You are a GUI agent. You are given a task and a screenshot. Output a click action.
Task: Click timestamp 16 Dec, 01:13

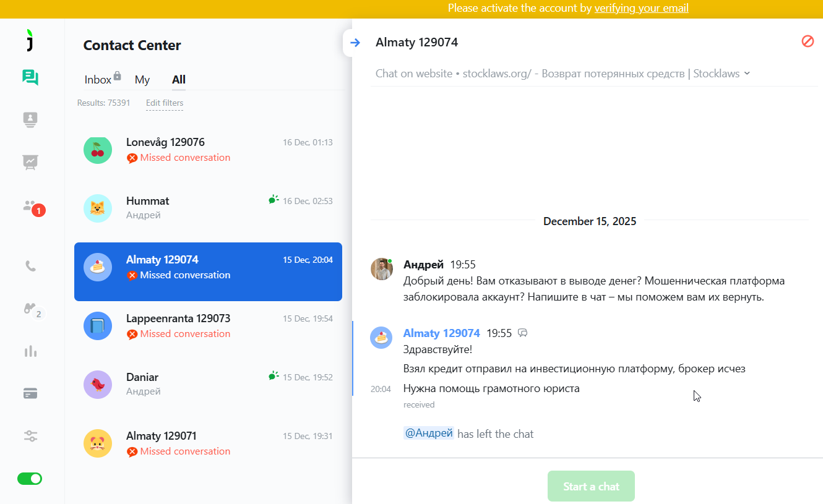(308, 142)
